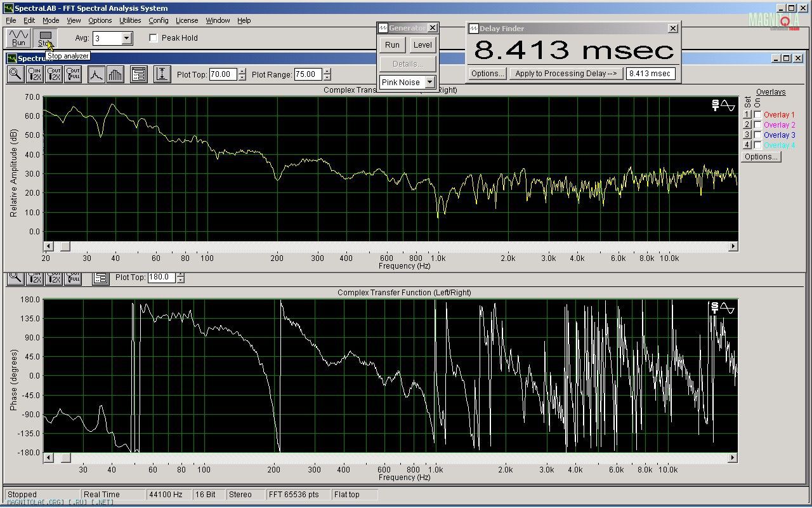Click the Plot Range input field
Screen dimensions: 812x508
point(308,74)
